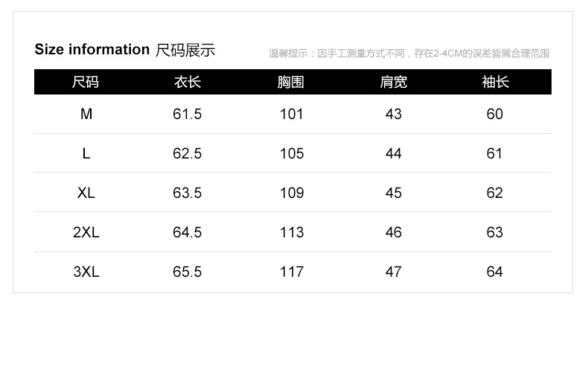Click the 尺码 column header

[x=86, y=82]
